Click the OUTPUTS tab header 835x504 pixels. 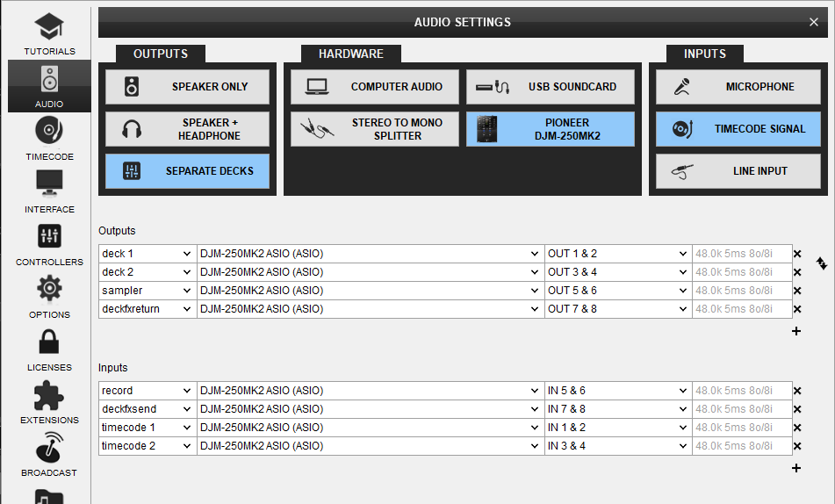coord(161,54)
